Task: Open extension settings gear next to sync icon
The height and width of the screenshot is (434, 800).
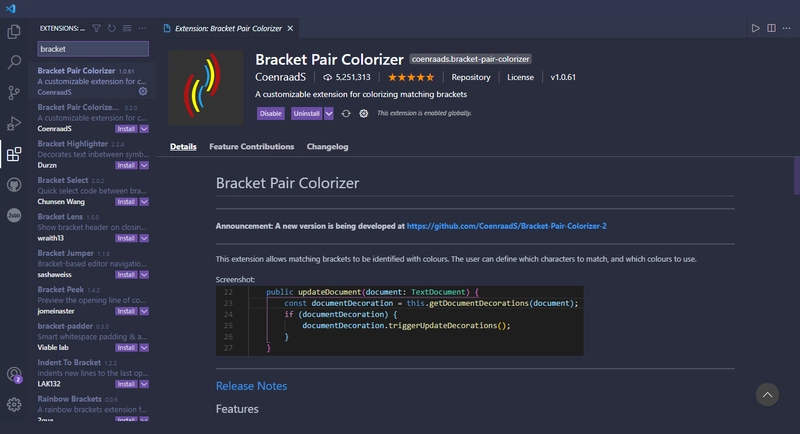Action: [363, 113]
